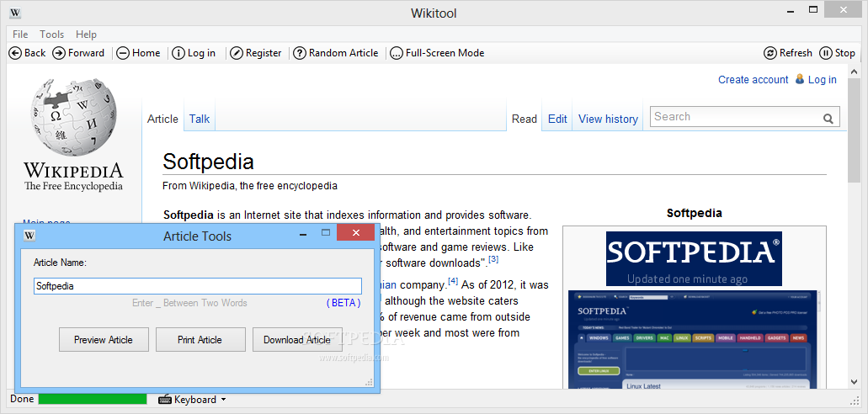Click the Log in link at top right
The image size is (868, 414).
(822, 80)
